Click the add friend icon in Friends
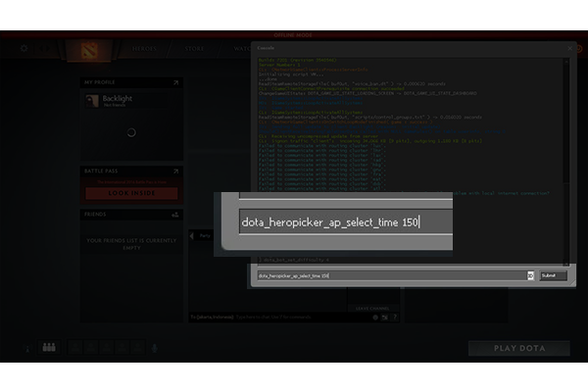588x392 pixels. pos(175,215)
